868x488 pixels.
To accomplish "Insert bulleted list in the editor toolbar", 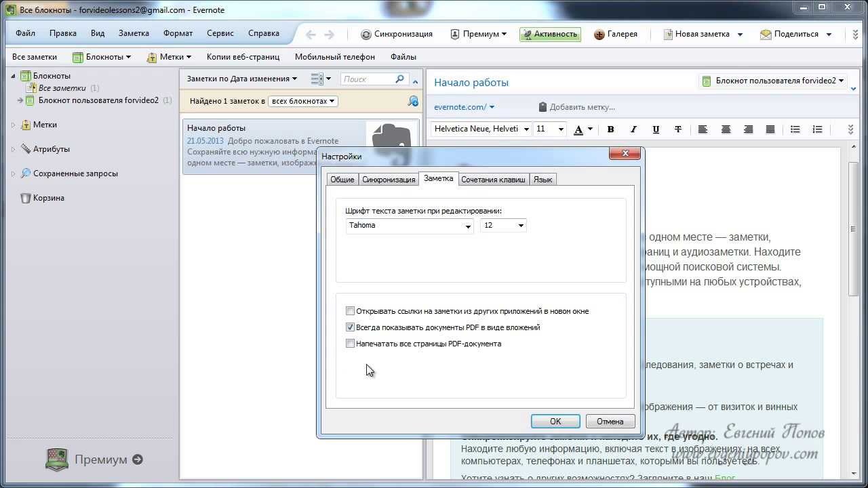I will pos(795,129).
